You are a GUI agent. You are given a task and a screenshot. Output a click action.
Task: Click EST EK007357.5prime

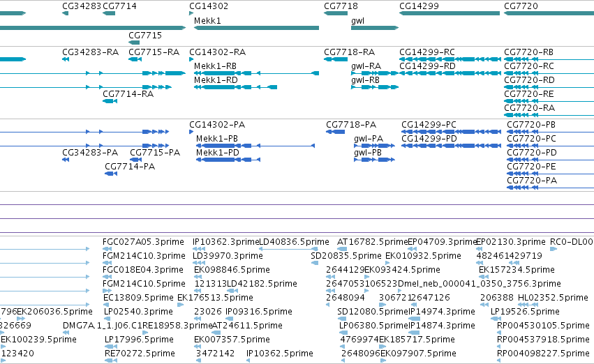pyautogui.click(x=232, y=340)
